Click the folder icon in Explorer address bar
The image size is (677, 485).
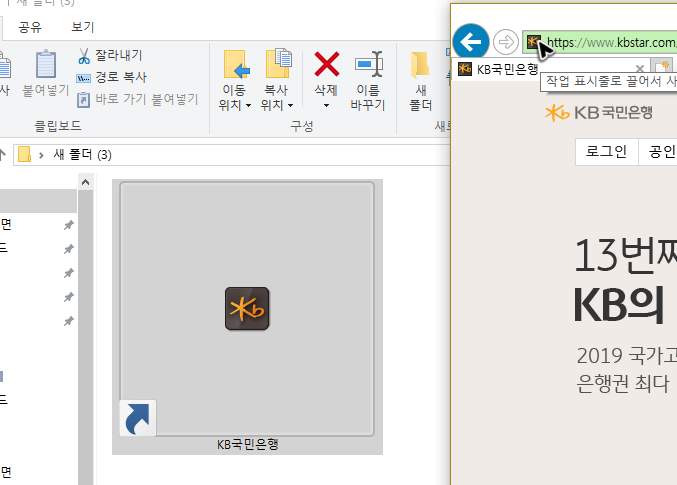[25, 155]
